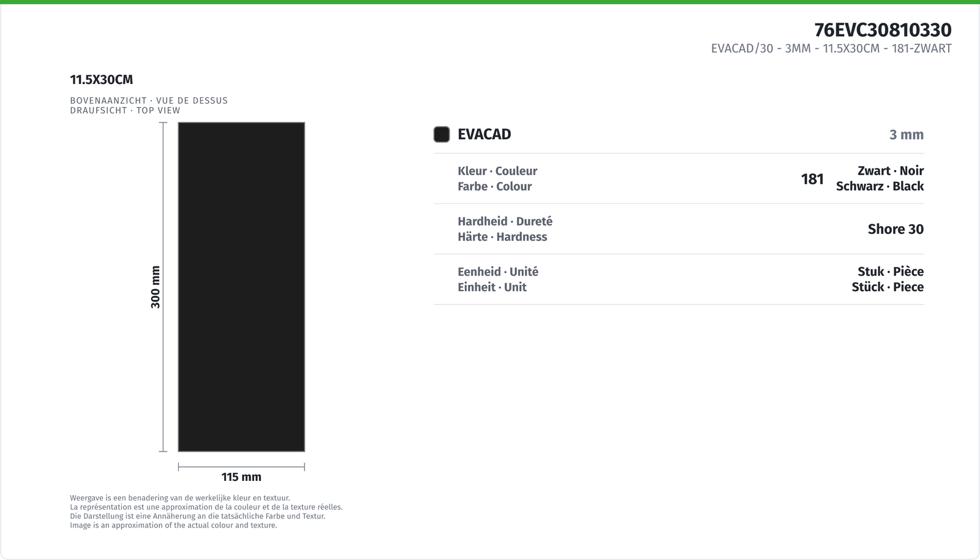This screenshot has width=980, height=560.
Task: Click the Zwart · Noir value
Action: (x=891, y=171)
